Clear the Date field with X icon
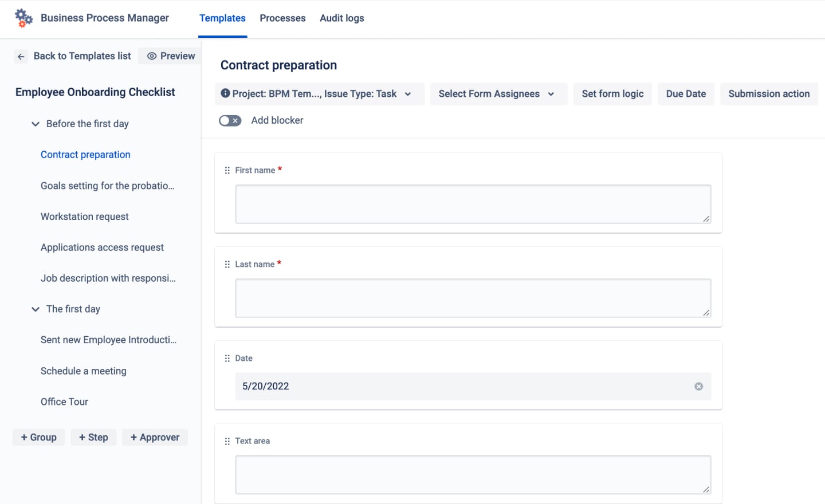This screenshot has height=504, width=825. (699, 387)
